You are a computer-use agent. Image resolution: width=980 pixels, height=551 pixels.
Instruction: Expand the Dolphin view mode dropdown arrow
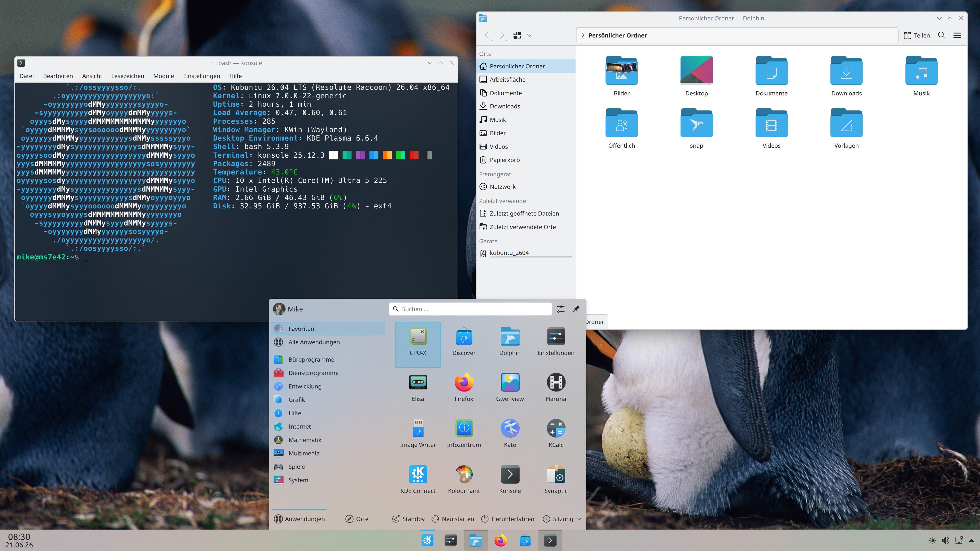pyautogui.click(x=529, y=35)
